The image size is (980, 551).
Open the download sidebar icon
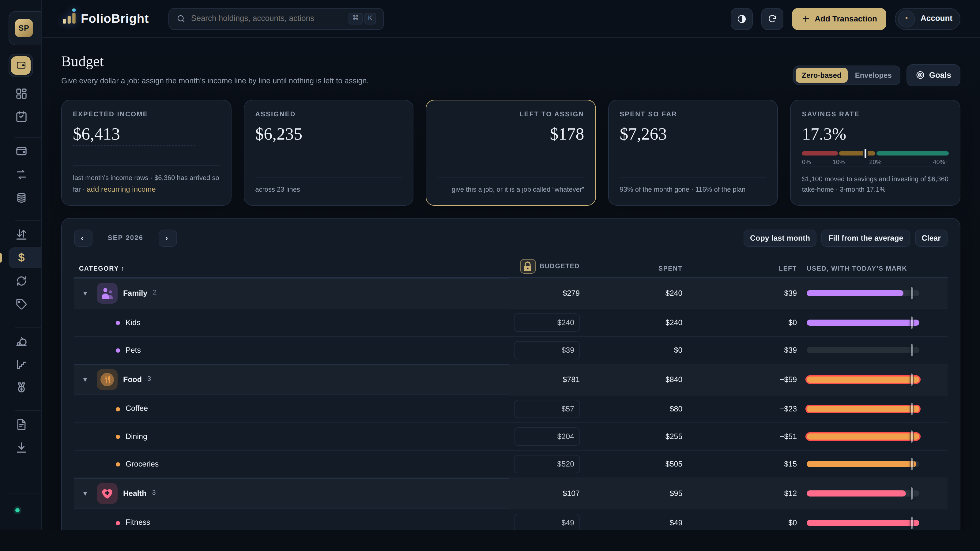(21, 448)
